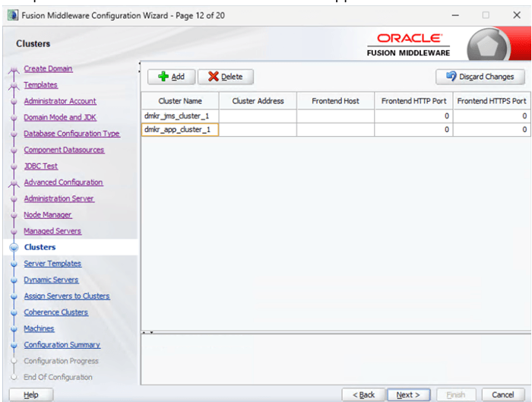Screen dimensions: 532x402
Task: Click Cluster Address cell for dmkr_jms_cluster_1
Action: (x=258, y=116)
